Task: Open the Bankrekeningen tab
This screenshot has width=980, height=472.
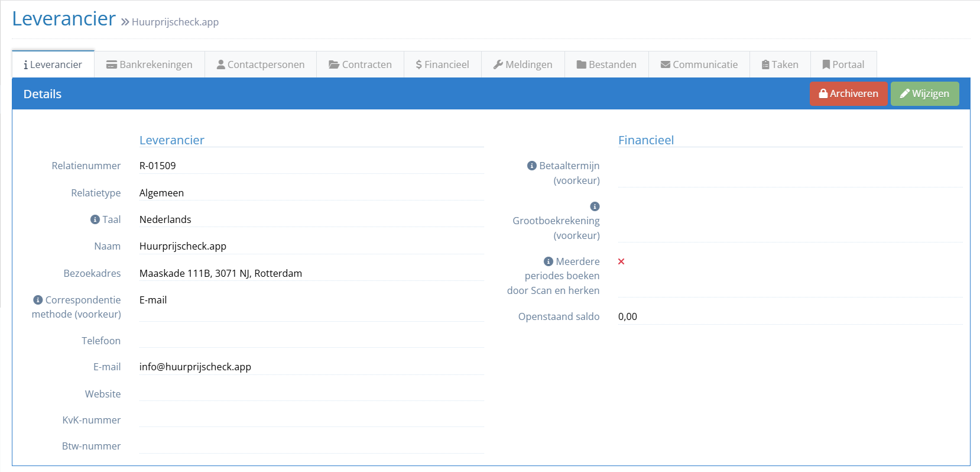Action: (150, 64)
